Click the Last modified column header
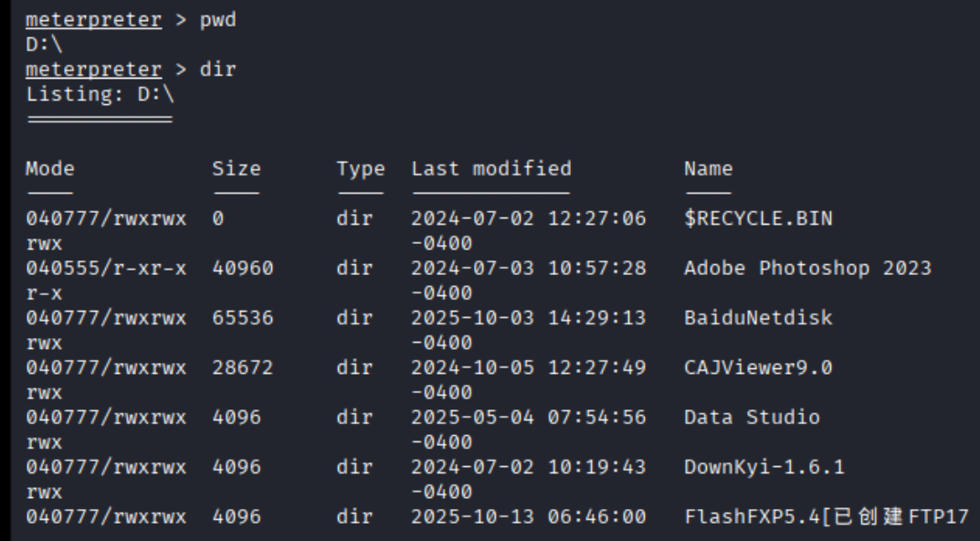Screen dimensions: 980x541 (x=491, y=168)
